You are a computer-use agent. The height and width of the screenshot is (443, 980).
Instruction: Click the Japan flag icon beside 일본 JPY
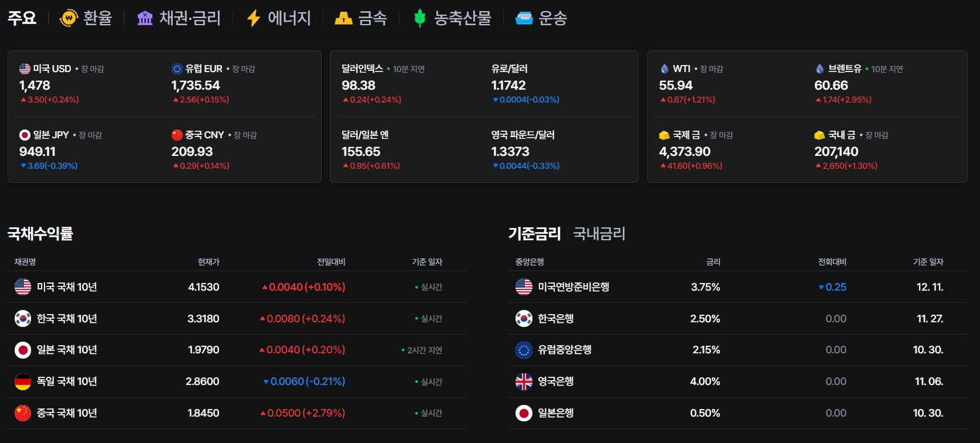(x=25, y=135)
